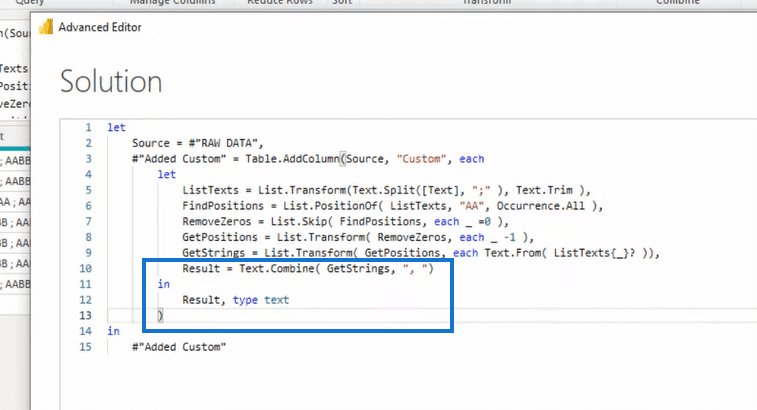Click the Solution query name heading

pos(111,81)
